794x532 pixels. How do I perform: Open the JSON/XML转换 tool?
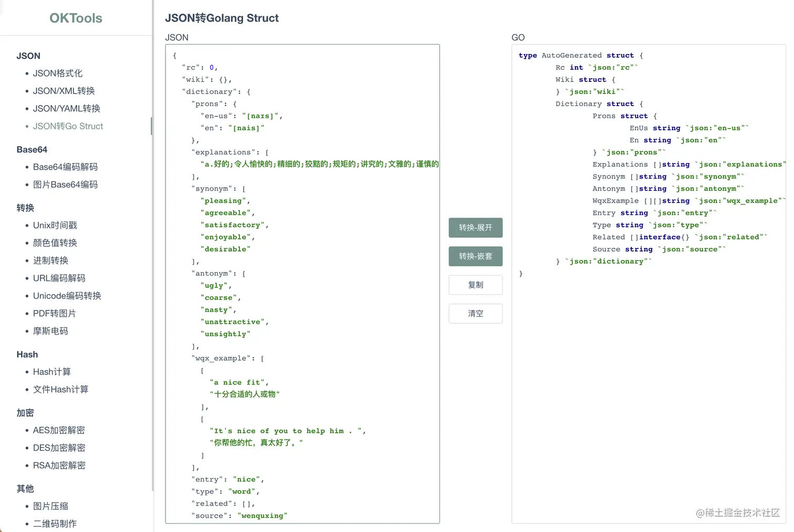point(64,91)
